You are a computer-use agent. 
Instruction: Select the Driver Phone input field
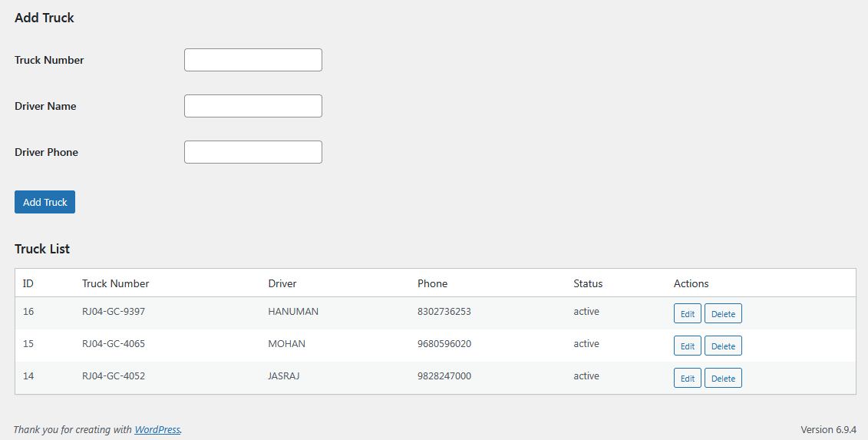pyautogui.click(x=252, y=152)
